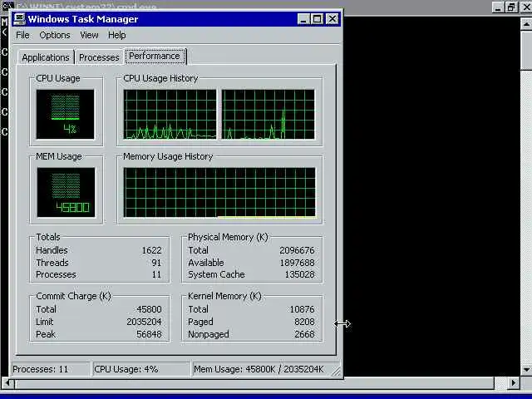
Task: Click the cmd.exe console title bar icon
Action: [7, 6]
